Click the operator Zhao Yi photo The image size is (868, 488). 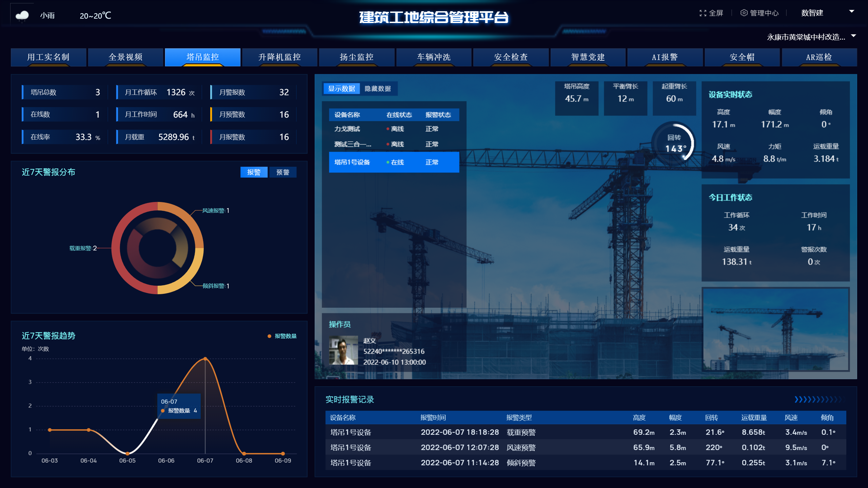pos(343,350)
